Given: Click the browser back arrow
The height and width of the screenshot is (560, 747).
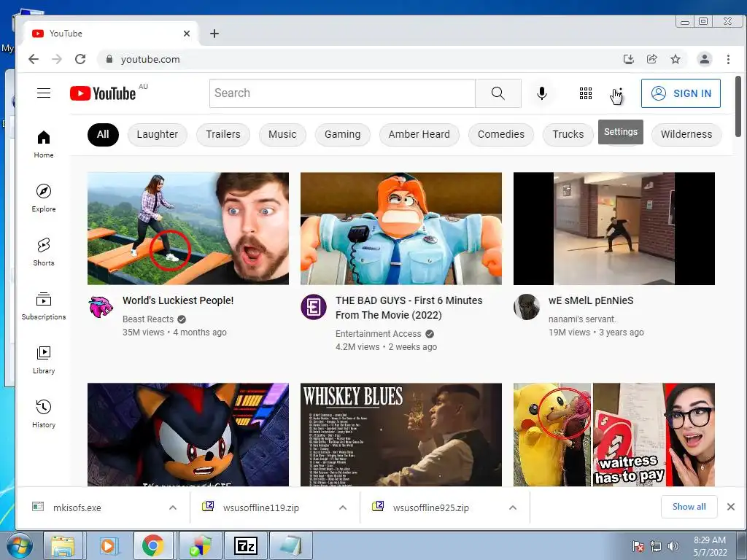Looking at the screenshot, I should [34, 59].
